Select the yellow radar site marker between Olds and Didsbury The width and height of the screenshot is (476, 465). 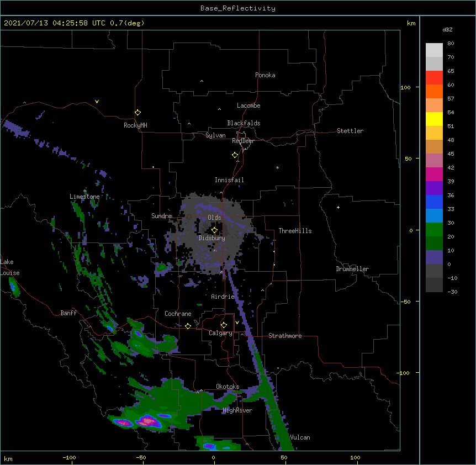pos(214,230)
